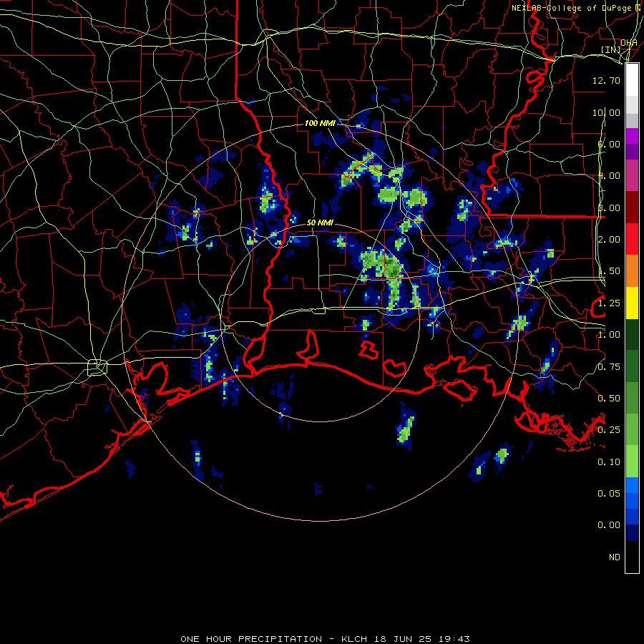Screen dimensions: 644x644
Task: Click the OHA product label
Action: 629,43
